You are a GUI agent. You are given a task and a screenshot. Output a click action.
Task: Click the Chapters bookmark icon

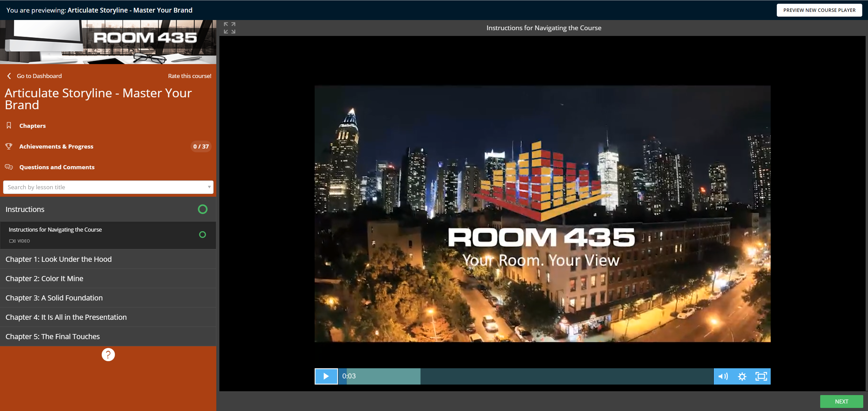9,125
